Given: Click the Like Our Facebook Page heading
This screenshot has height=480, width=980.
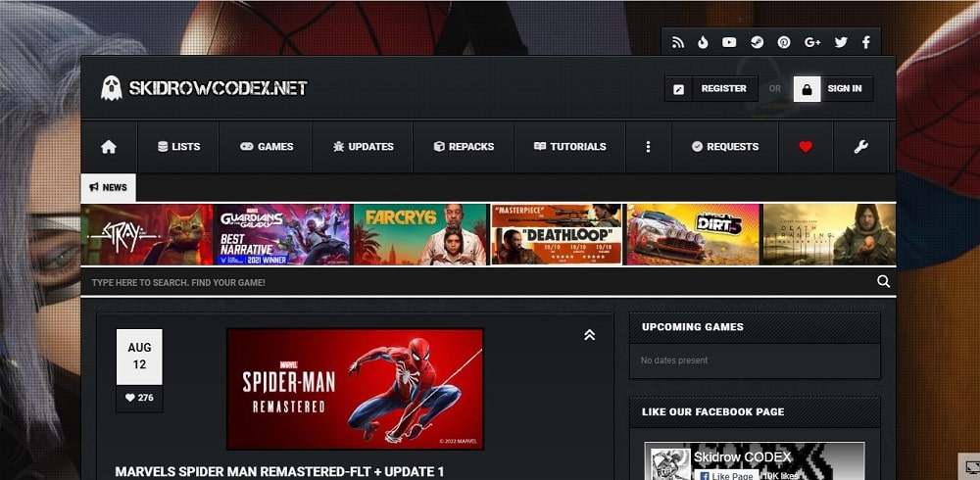Looking at the screenshot, I should (713, 411).
